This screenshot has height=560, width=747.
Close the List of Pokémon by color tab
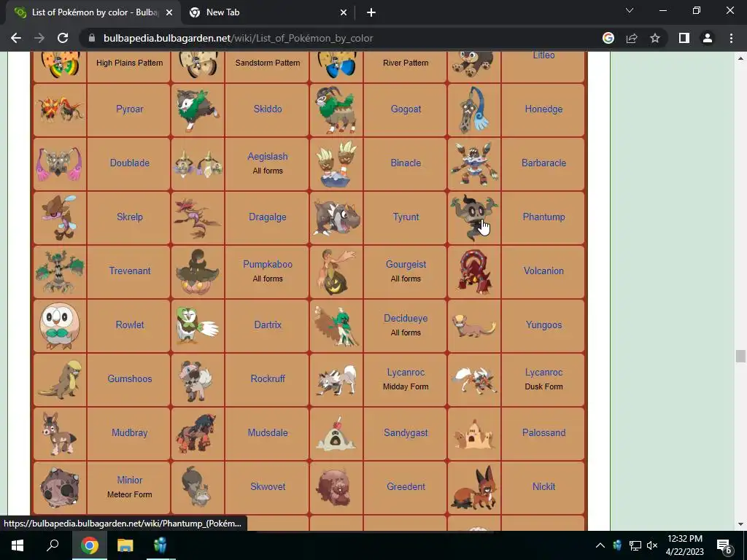point(169,13)
